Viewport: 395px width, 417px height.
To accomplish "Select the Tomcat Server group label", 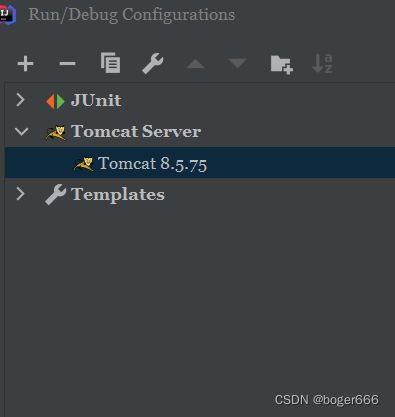I will click(136, 131).
